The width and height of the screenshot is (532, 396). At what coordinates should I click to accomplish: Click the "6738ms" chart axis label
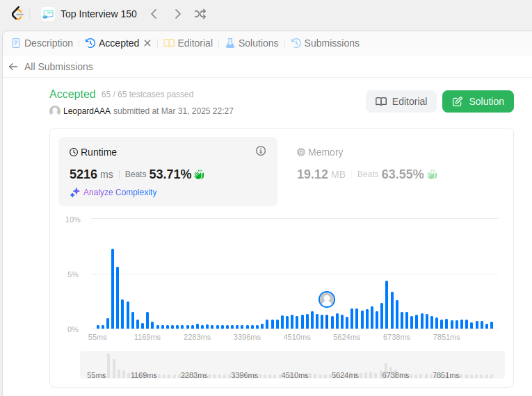396,337
